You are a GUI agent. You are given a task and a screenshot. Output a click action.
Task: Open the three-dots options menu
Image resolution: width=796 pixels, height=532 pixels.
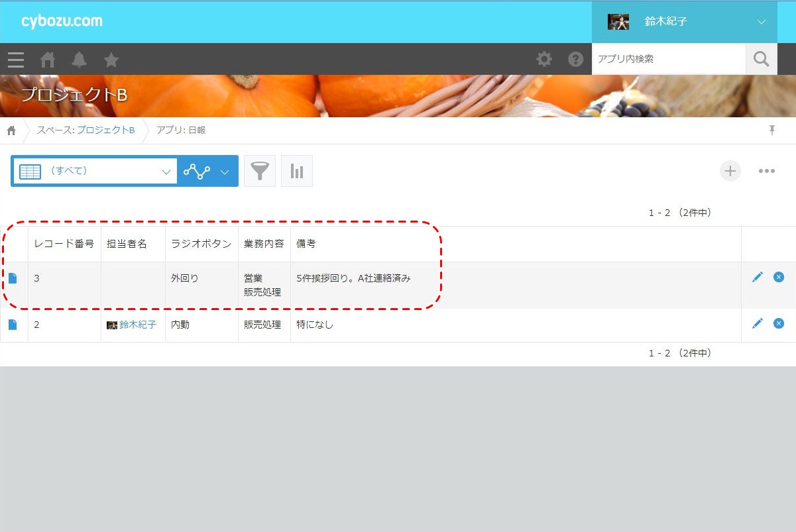767,171
